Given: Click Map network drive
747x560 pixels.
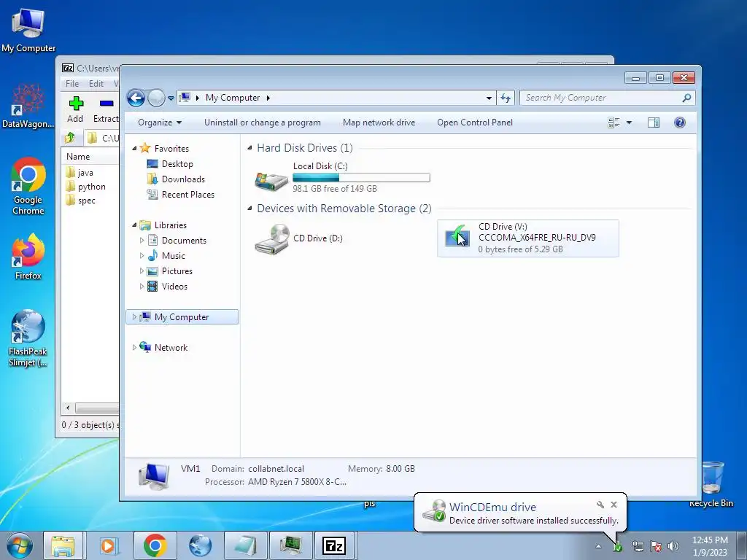Looking at the screenshot, I should tap(379, 122).
